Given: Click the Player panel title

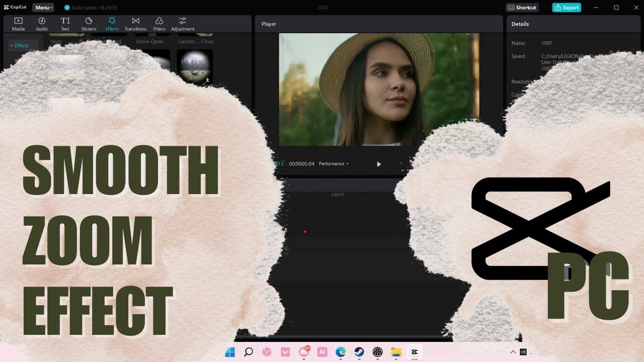Looking at the screenshot, I should (269, 24).
